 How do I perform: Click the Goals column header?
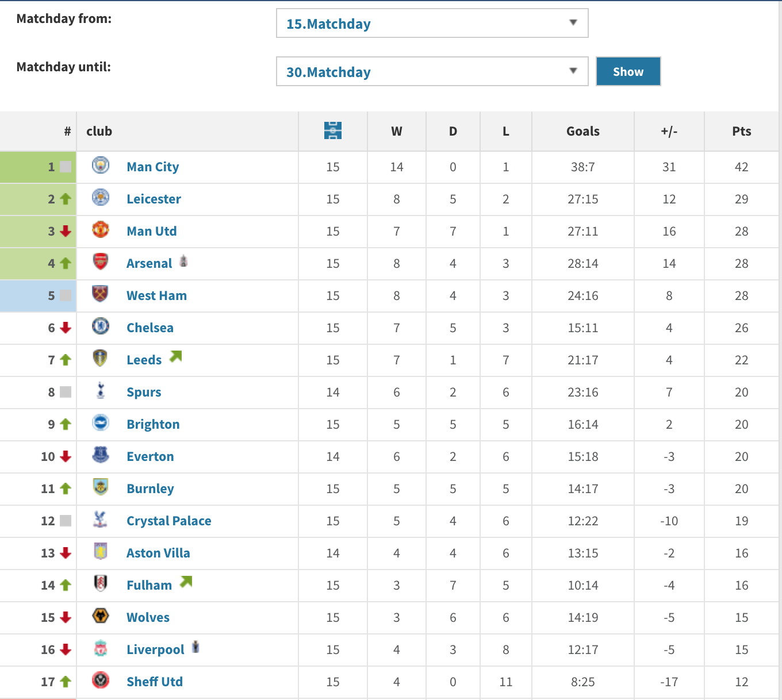[583, 131]
